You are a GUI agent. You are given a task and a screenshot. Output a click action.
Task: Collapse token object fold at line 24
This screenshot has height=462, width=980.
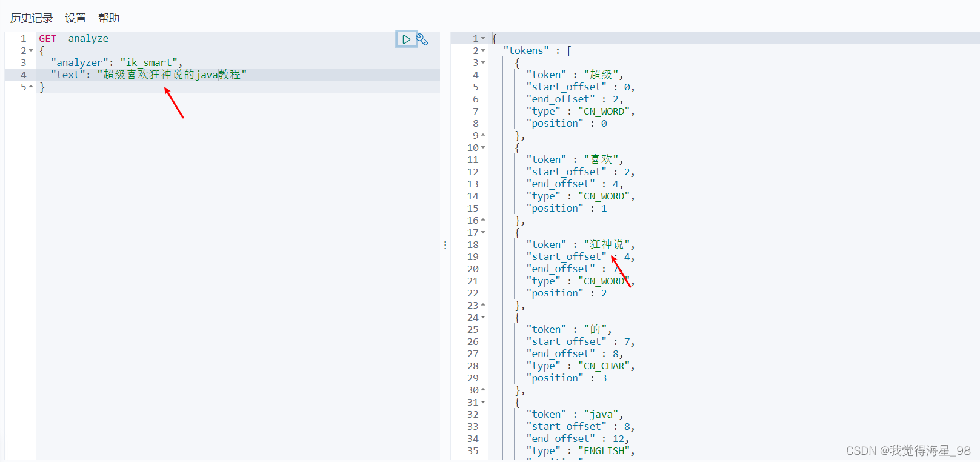click(x=483, y=318)
